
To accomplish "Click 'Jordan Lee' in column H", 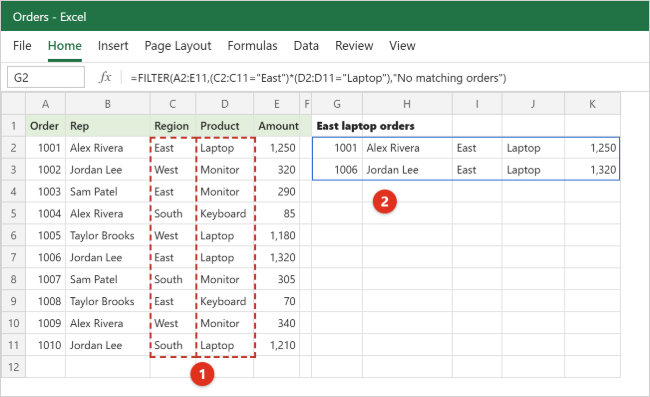I will point(407,170).
